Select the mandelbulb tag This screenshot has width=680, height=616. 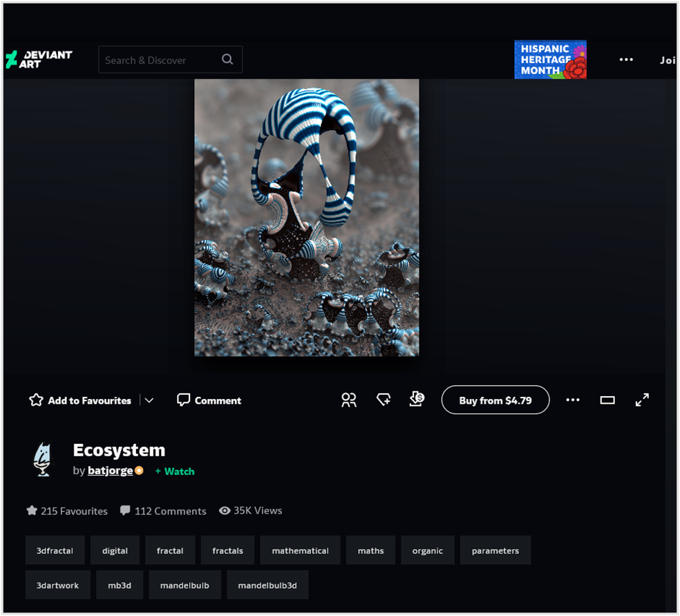[x=185, y=585]
